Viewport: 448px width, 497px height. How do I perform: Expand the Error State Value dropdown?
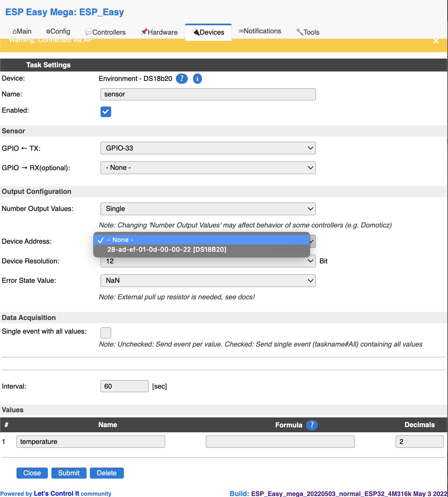point(208,281)
